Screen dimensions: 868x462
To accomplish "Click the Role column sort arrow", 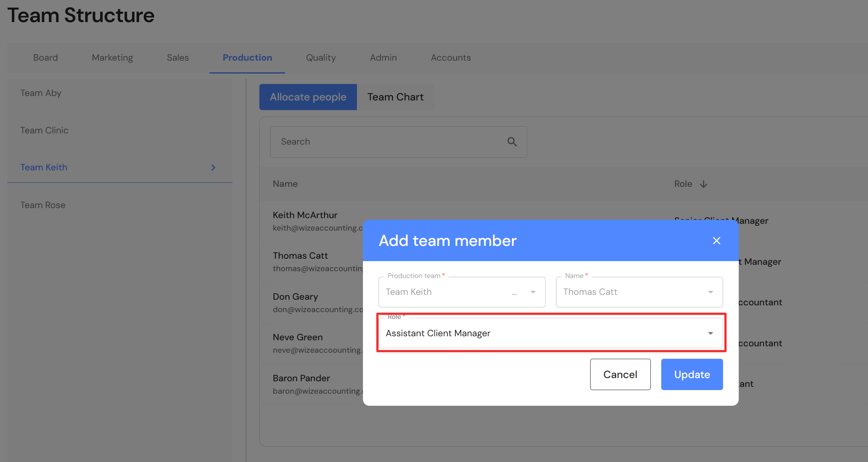I will [703, 184].
